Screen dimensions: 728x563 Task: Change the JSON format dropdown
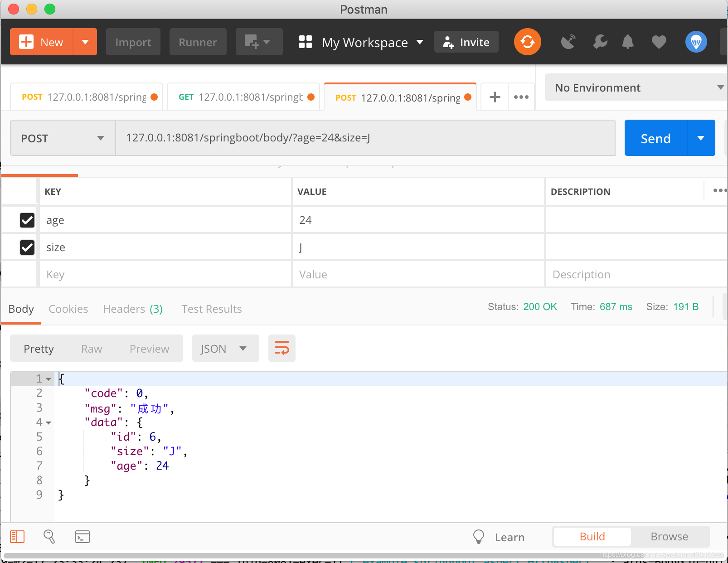coord(225,348)
